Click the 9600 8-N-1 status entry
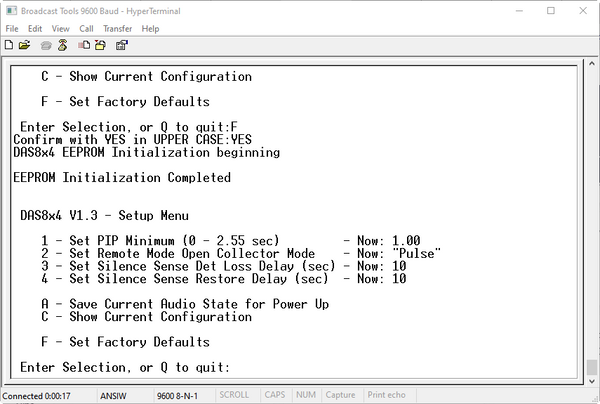 (x=177, y=396)
